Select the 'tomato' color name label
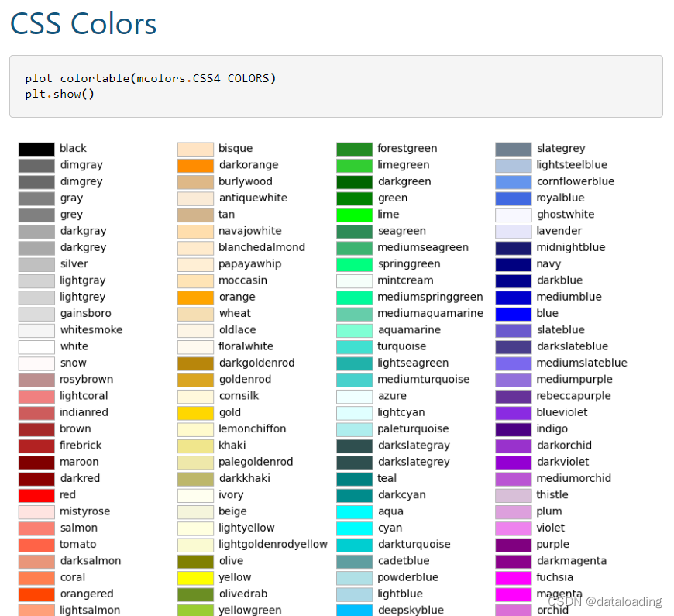This screenshot has width=674, height=616. [x=77, y=544]
